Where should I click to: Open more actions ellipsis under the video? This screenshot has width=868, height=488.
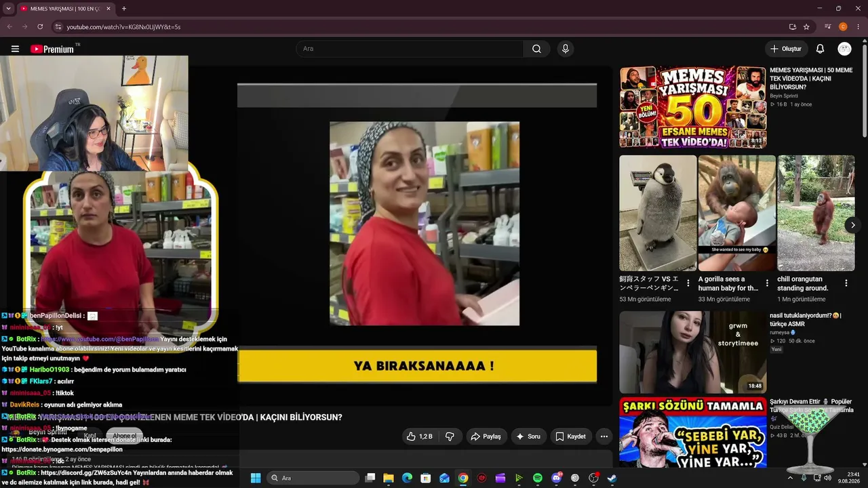point(604,436)
